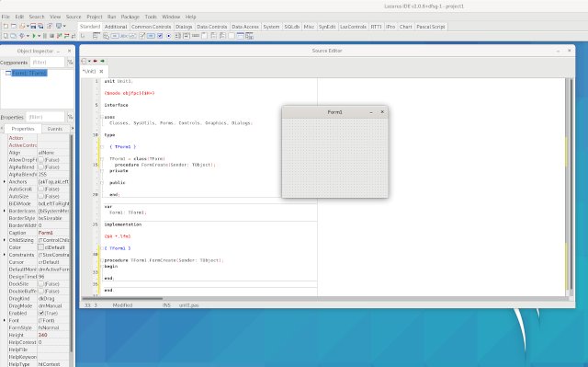The image size is (588, 367).
Task: Toggle the AutoScroll property checkbox
Action: click(40, 189)
